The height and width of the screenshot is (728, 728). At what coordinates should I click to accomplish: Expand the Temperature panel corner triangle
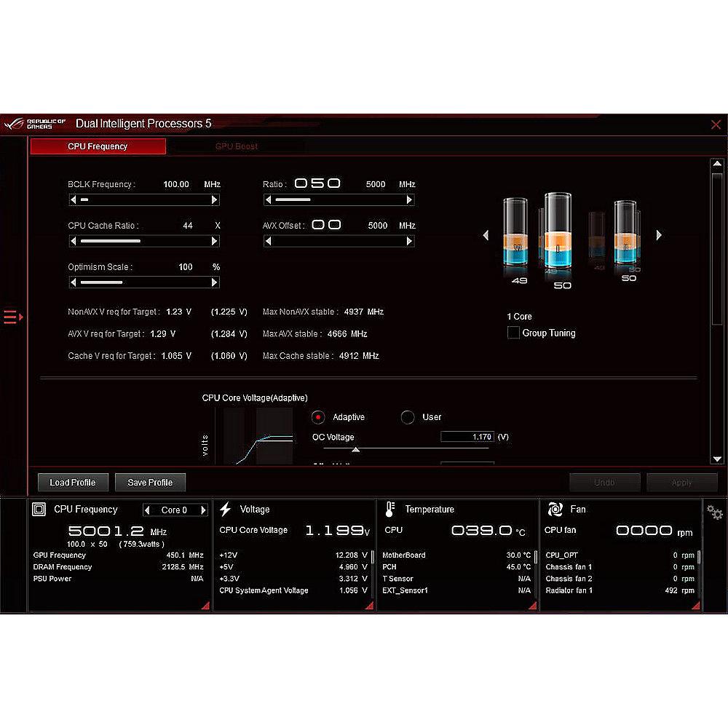pyautogui.click(x=532, y=605)
